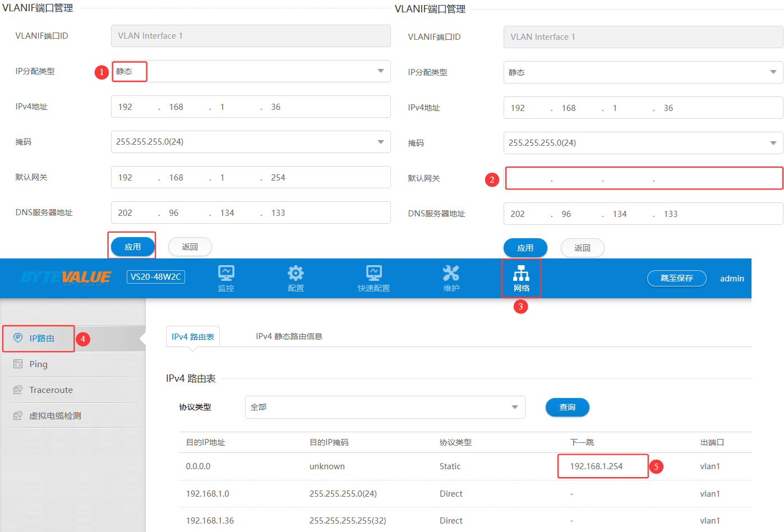Click the left 应用 apply button

(132, 247)
